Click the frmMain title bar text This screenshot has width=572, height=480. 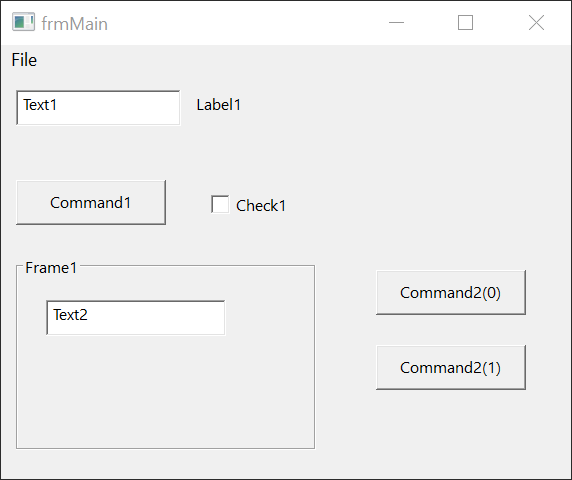74,24
